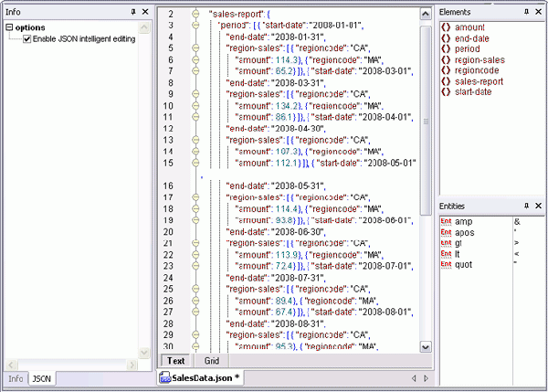
Task: Click the Ent icon beside gt
Action: 446,243
